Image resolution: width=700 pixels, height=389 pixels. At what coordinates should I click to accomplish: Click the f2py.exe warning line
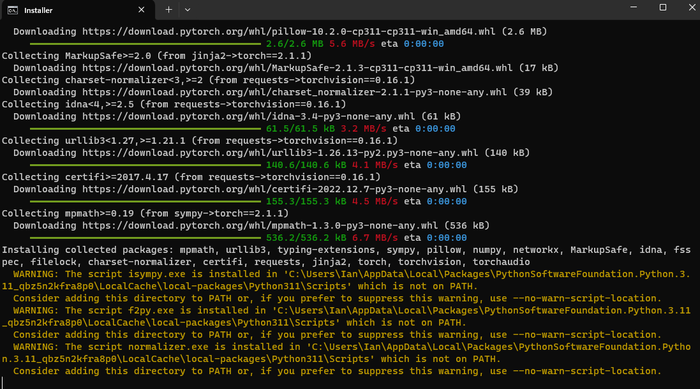346,316
